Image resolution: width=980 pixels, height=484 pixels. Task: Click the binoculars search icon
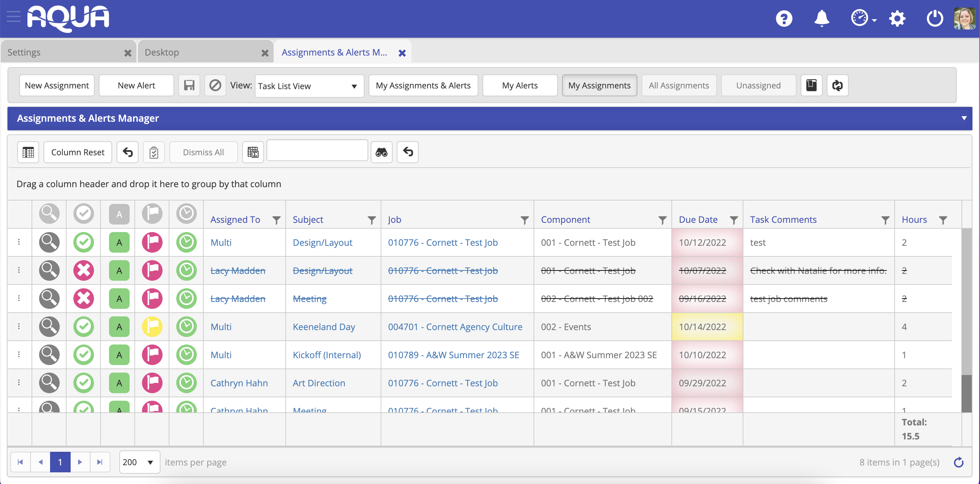pyautogui.click(x=381, y=152)
